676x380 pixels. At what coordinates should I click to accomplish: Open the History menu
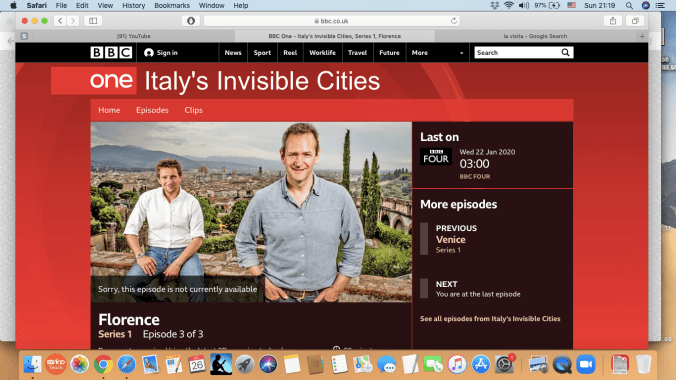point(133,6)
